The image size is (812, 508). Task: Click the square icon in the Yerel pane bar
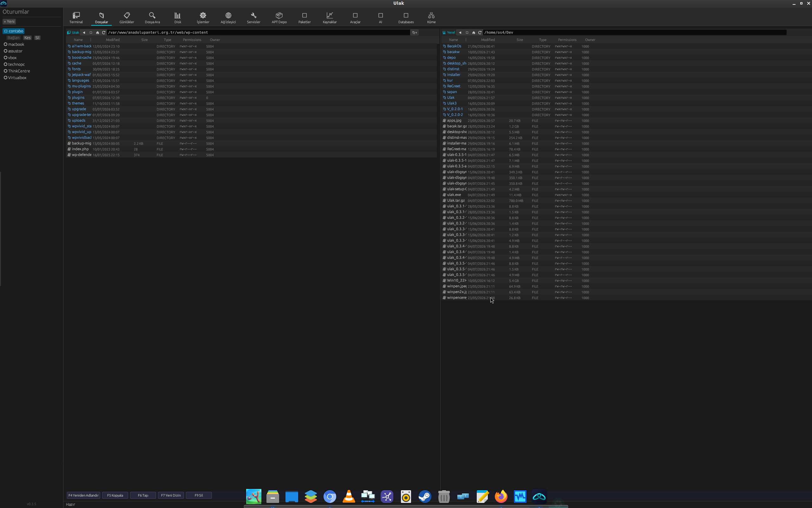pyautogui.click(x=467, y=33)
